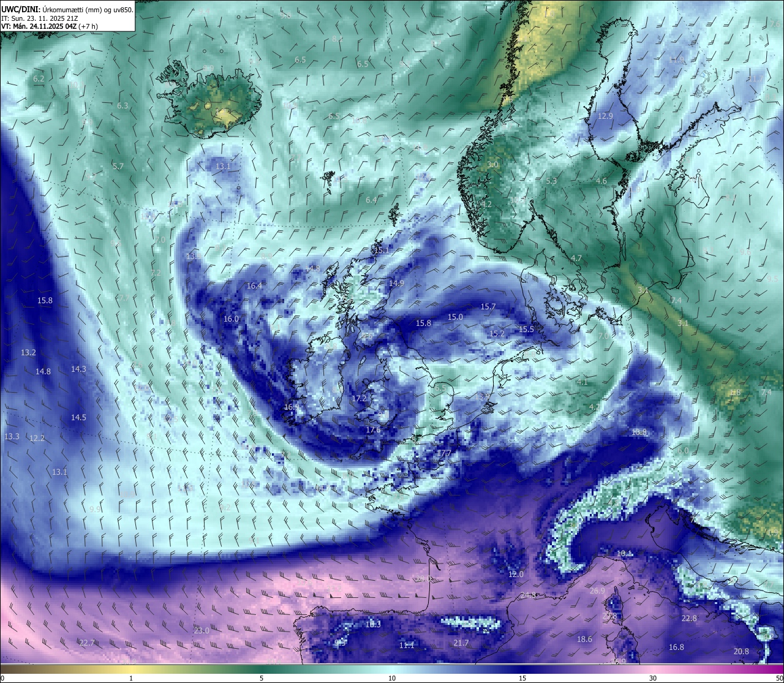Click the 3.0 value over Norway

pos(493,165)
